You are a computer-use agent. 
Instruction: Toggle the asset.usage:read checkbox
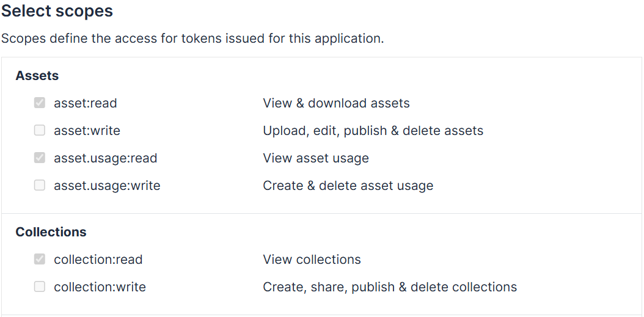[40, 158]
